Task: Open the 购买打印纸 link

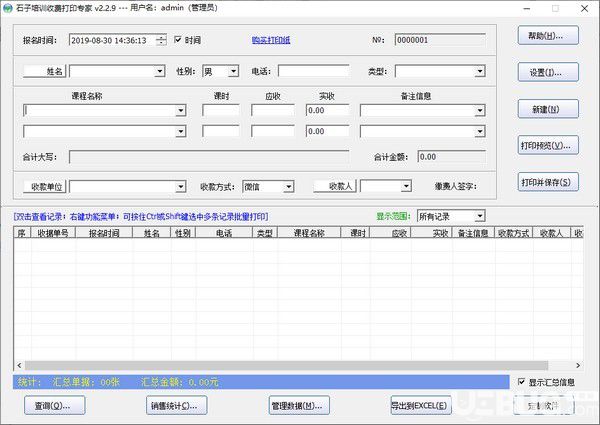Action: click(x=271, y=40)
